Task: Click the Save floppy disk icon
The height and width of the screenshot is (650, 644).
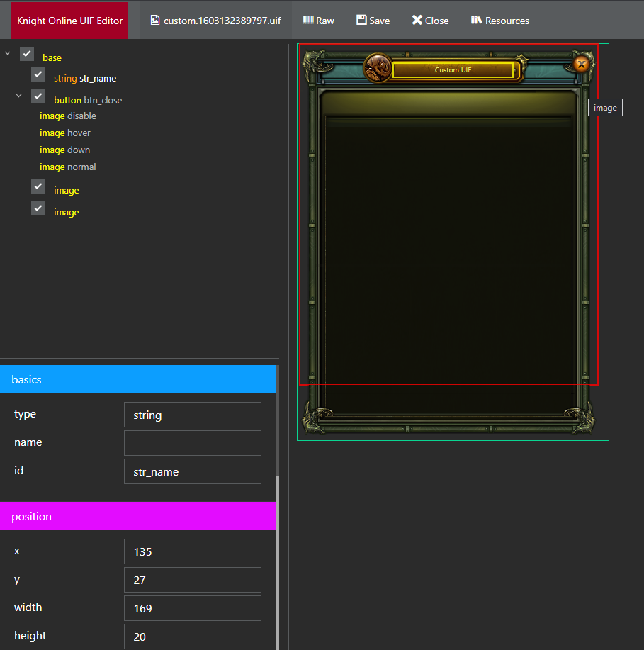Action: pos(361,20)
